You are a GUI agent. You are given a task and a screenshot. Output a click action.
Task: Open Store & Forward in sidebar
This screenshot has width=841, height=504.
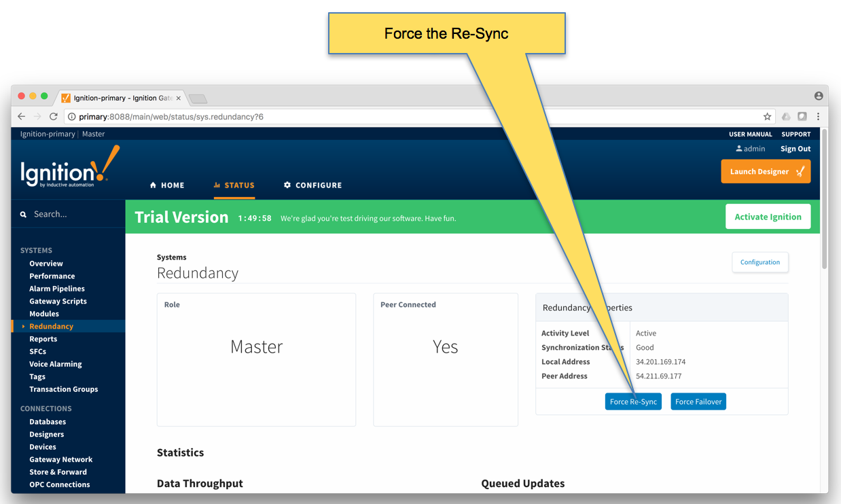[58, 472]
